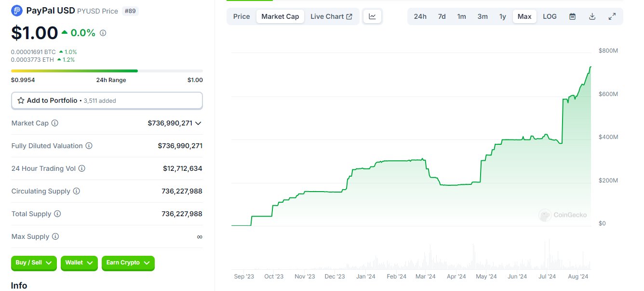Expand the Market Cap value chevron

point(198,123)
